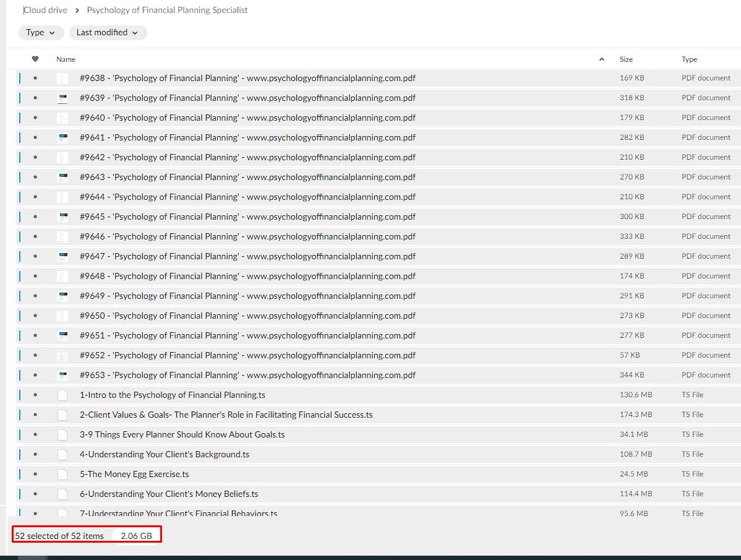Screen dimensions: 741x560
Task: Click the file icon for 5-The Money Egg Exercise
Action: 62,474
